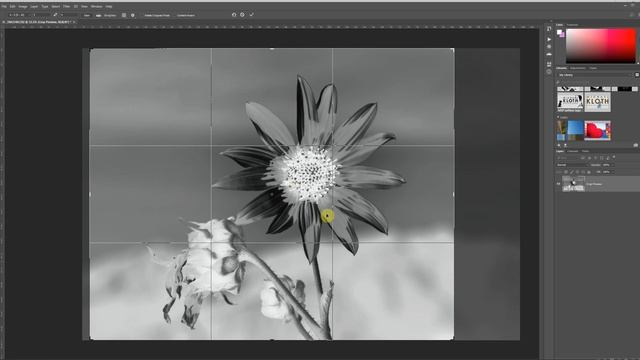Switch to the Color panel tab

tap(559, 25)
